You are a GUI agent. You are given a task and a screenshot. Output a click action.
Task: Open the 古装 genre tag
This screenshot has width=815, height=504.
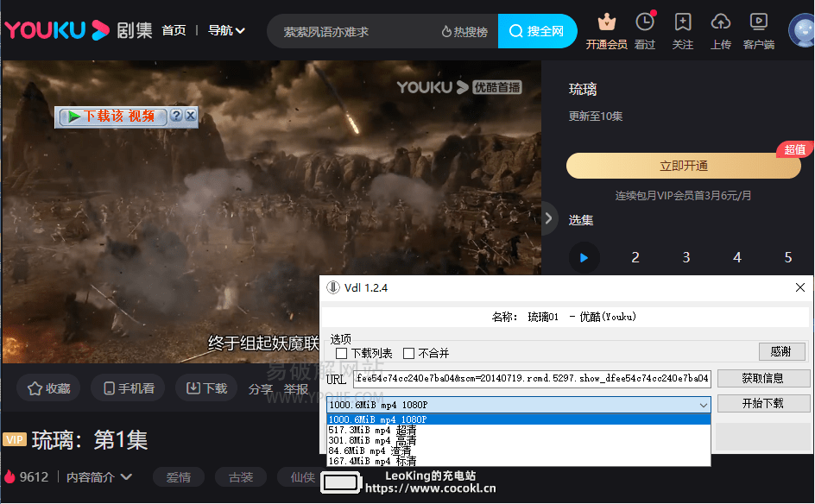point(241,477)
